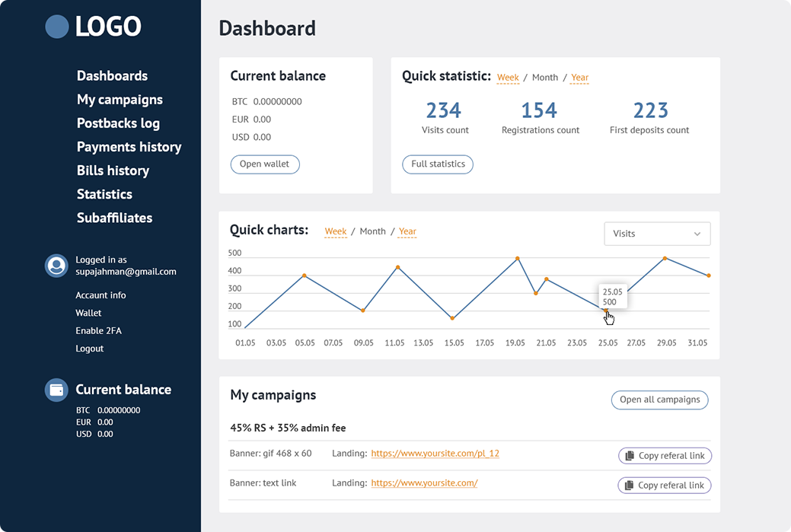Click Banner: text link label
This screenshot has width=791, height=532.
tap(263, 483)
